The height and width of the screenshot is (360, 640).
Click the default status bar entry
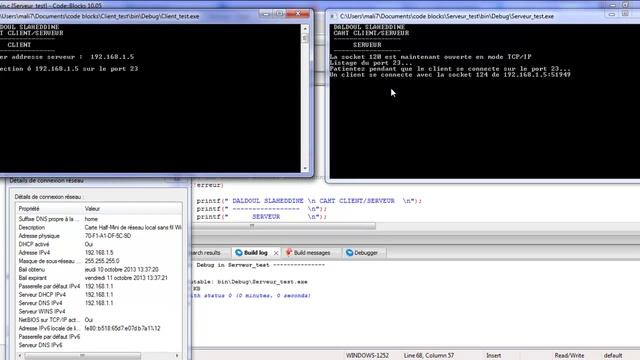point(613,356)
